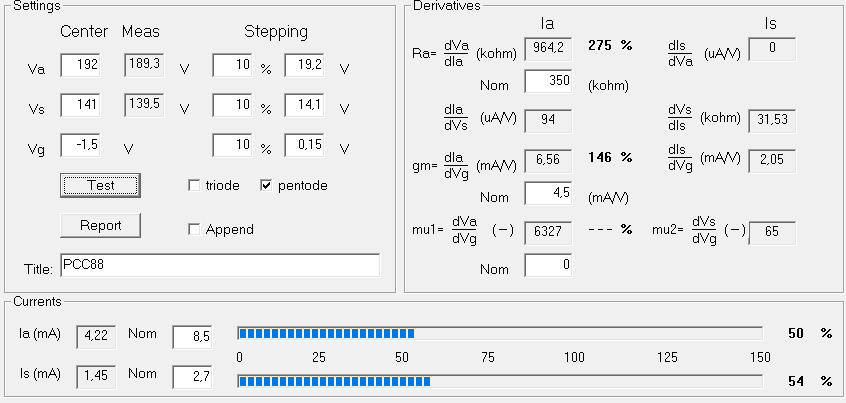Click the Report button

(100, 226)
